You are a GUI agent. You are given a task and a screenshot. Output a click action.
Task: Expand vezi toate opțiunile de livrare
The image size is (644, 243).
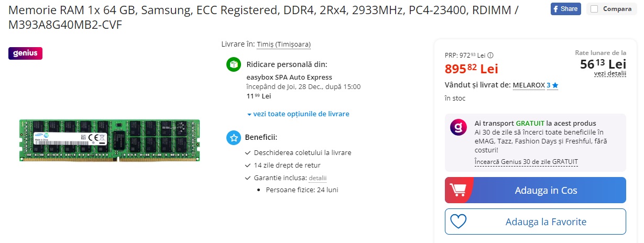298,114
